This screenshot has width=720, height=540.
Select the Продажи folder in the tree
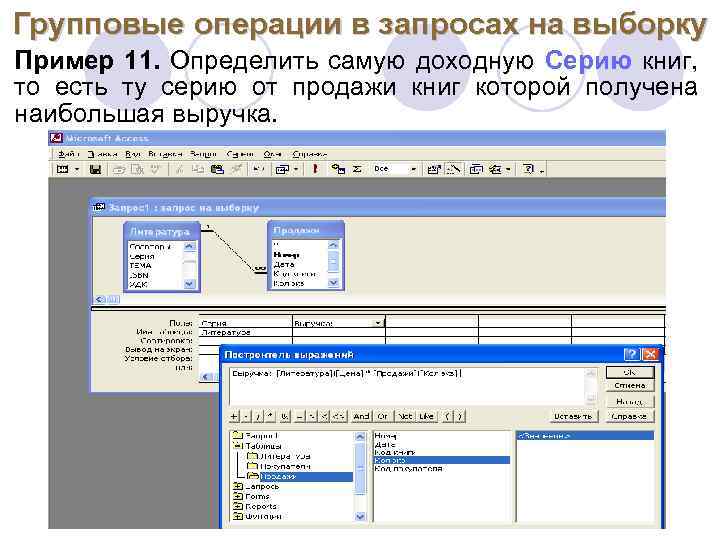pyautogui.click(x=280, y=477)
